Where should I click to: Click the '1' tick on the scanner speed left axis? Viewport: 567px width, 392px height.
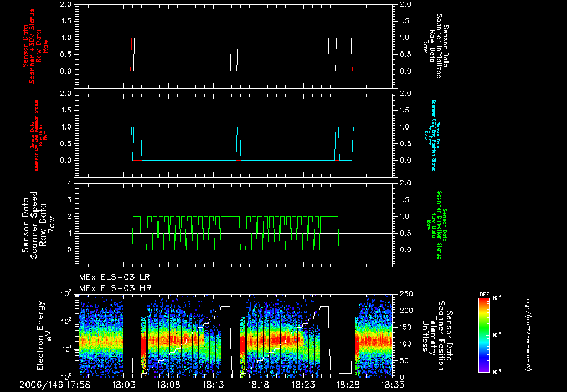point(69,233)
